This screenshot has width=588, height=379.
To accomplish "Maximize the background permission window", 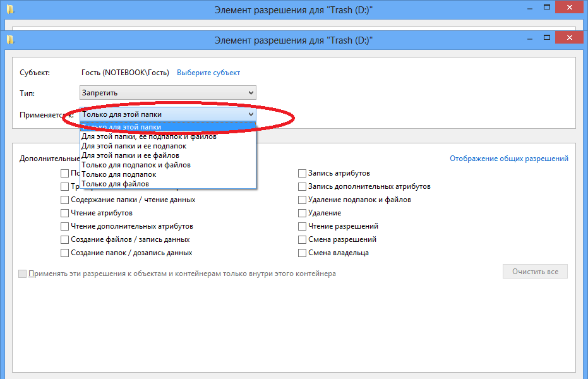I will pyautogui.click(x=547, y=7).
